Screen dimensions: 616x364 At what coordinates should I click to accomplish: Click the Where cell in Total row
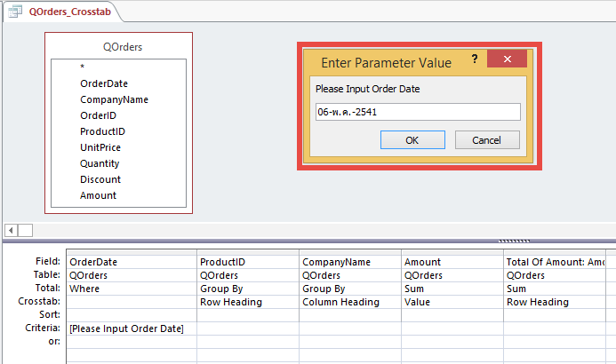pyautogui.click(x=131, y=289)
